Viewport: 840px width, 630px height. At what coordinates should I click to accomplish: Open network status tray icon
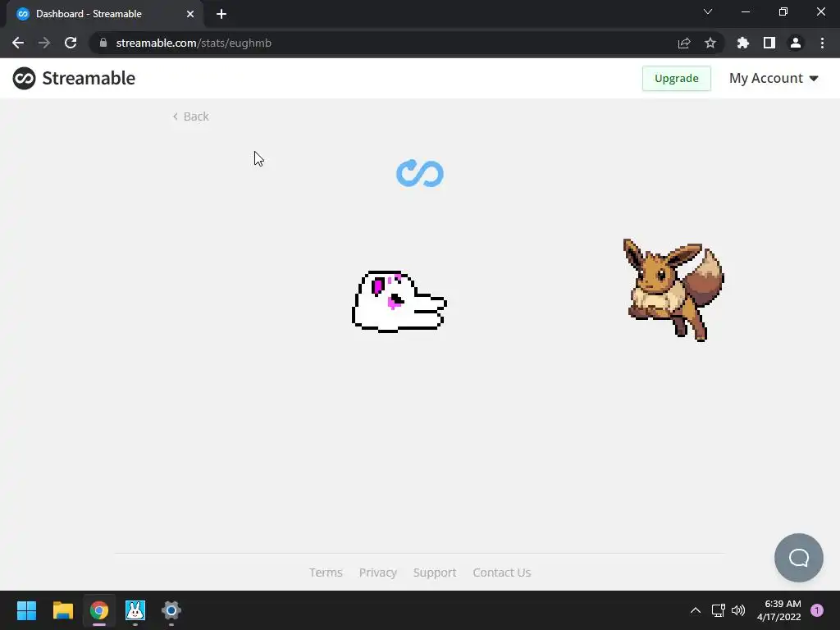click(x=718, y=610)
